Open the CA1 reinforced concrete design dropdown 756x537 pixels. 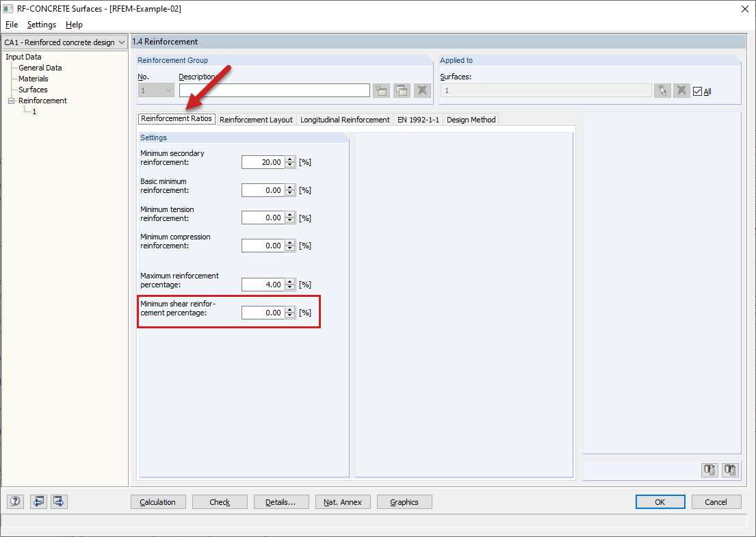pyautogui.click(x=122, y=42)
